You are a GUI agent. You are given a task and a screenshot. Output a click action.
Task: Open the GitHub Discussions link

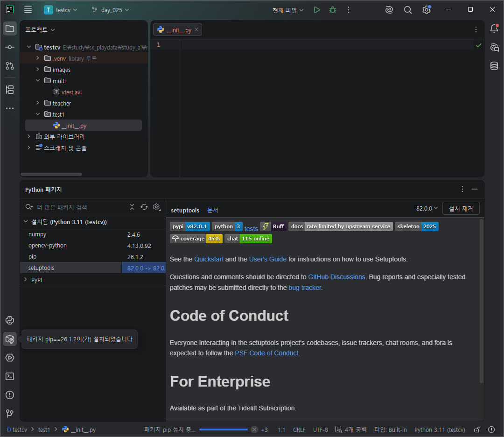pos(336,277)
